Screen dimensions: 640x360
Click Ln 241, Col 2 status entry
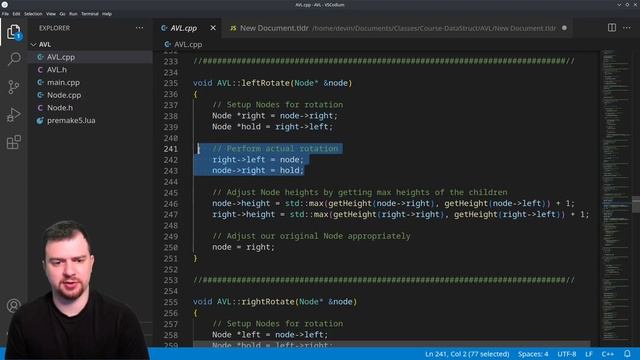(x=467, y=354)
